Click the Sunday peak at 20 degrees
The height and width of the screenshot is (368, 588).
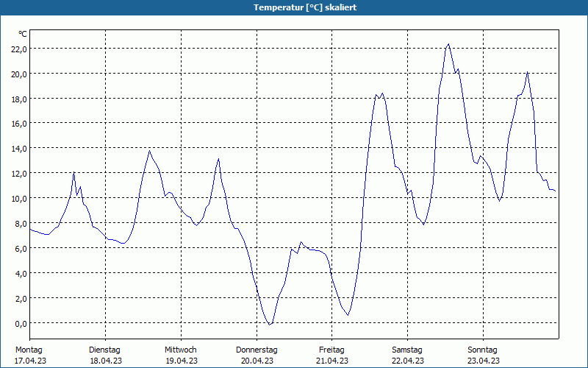coord(527,71)
